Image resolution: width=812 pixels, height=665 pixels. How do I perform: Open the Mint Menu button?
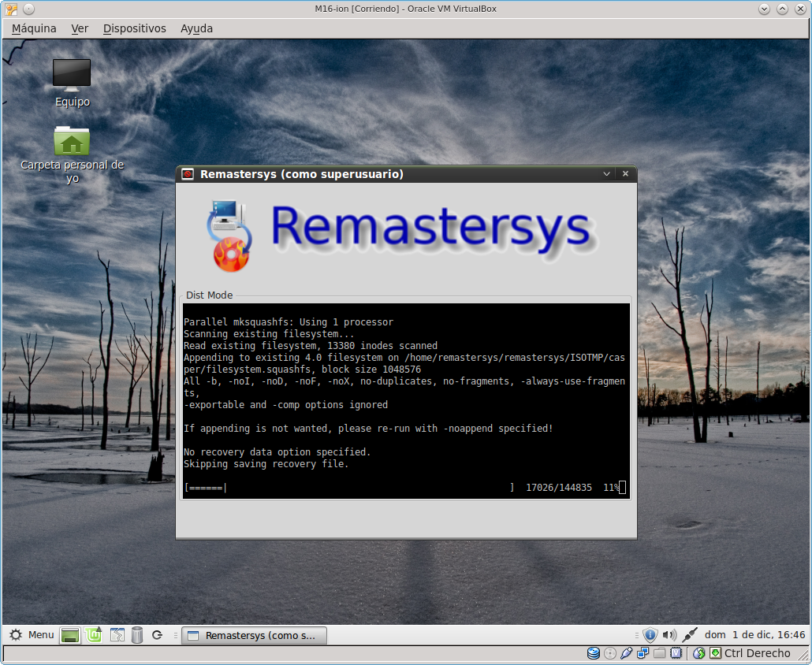pos(32,635)
